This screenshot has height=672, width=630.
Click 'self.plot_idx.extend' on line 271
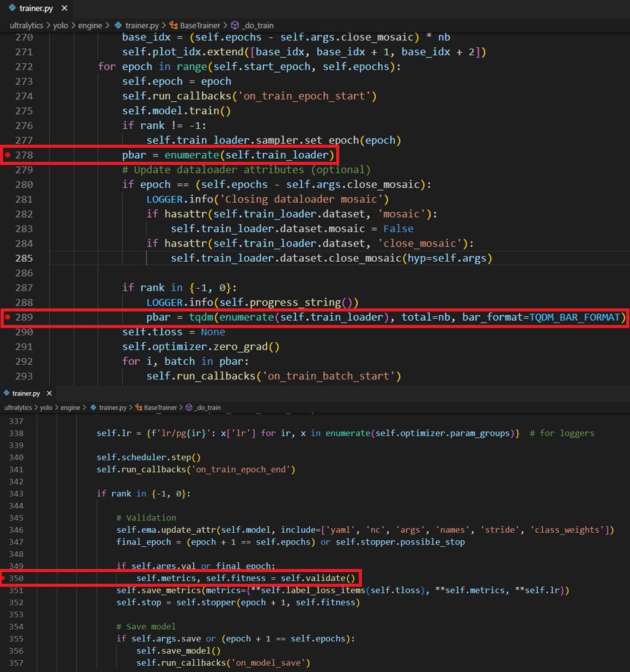click(x=183, y=52)
